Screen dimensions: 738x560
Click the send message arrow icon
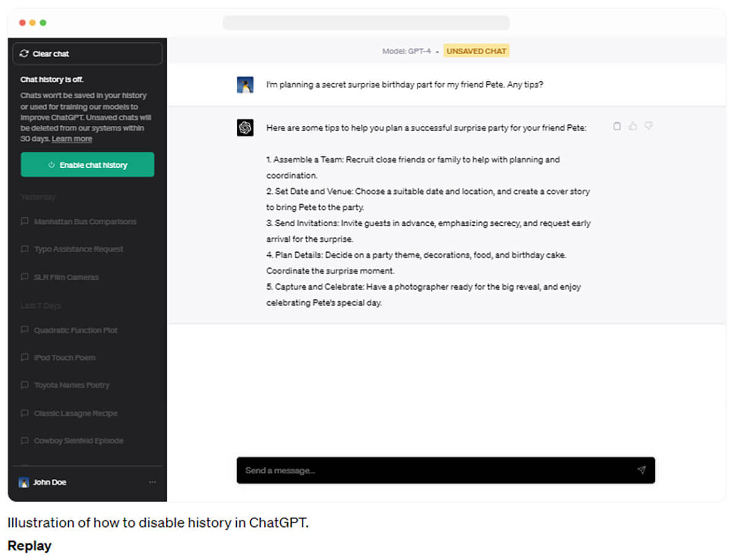click(x=641, y=470)
